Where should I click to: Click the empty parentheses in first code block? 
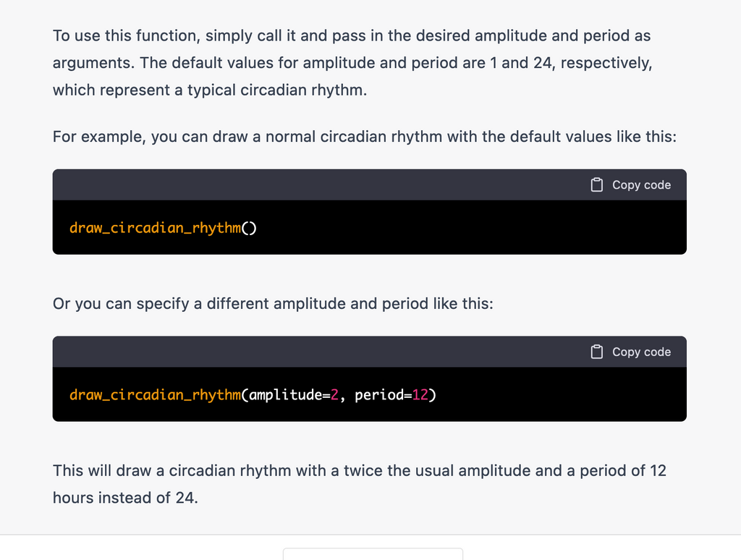pos(249,228)
